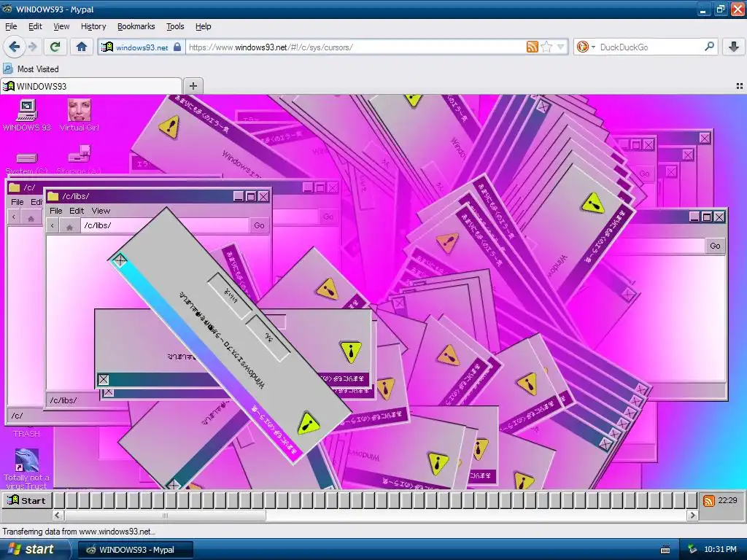
Task: Click home icon in /c/libs/ window
Action: (x=69, y=226)
